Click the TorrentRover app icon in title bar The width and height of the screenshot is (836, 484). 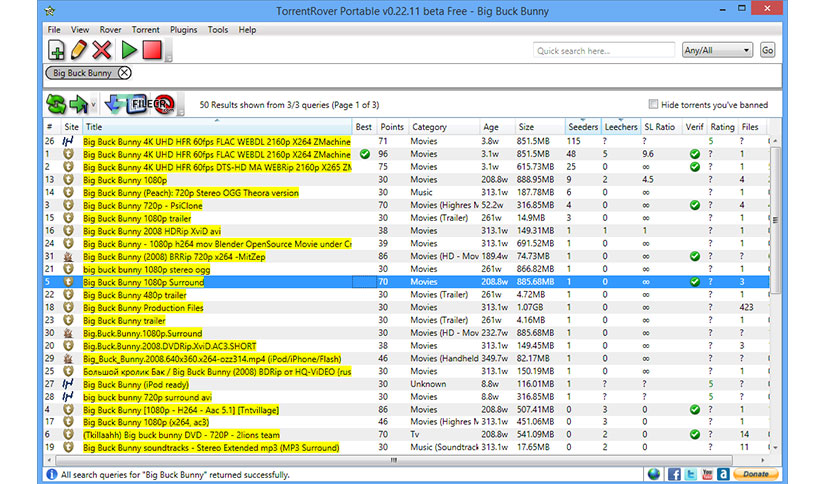tap(50, 10)
